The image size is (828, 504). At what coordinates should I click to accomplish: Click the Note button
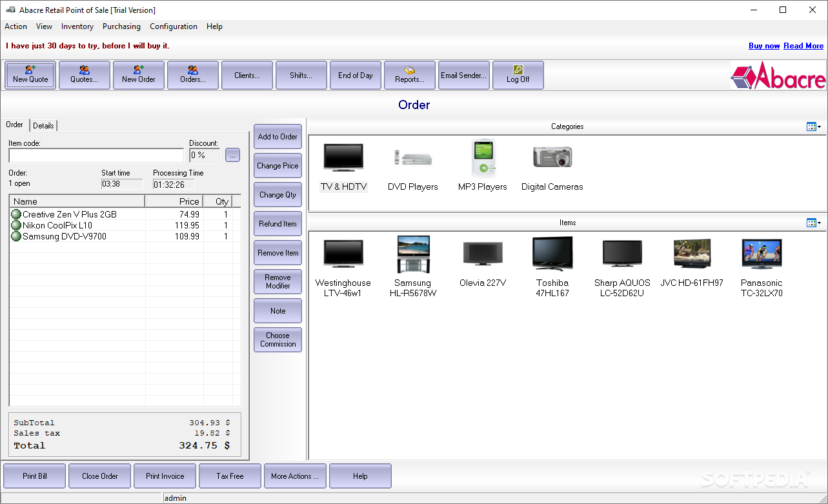(x=278, y=311)
